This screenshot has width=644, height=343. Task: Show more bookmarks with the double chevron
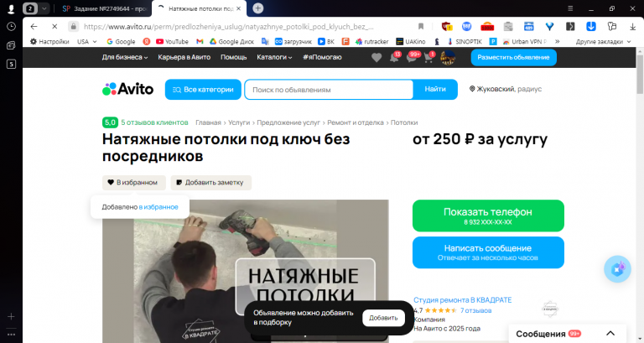558,41
